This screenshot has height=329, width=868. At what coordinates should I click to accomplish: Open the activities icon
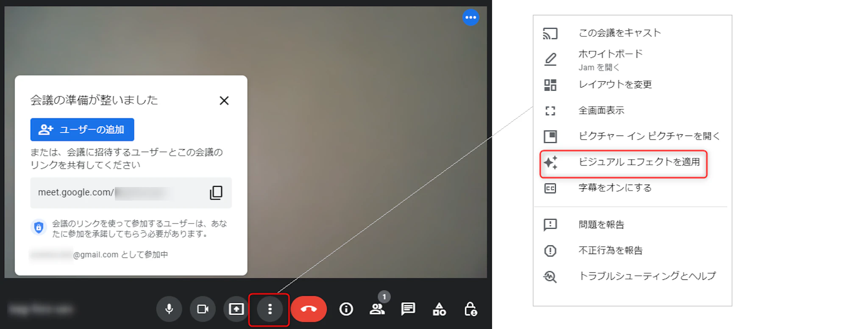pyautogui.click(x=439, y=309)
